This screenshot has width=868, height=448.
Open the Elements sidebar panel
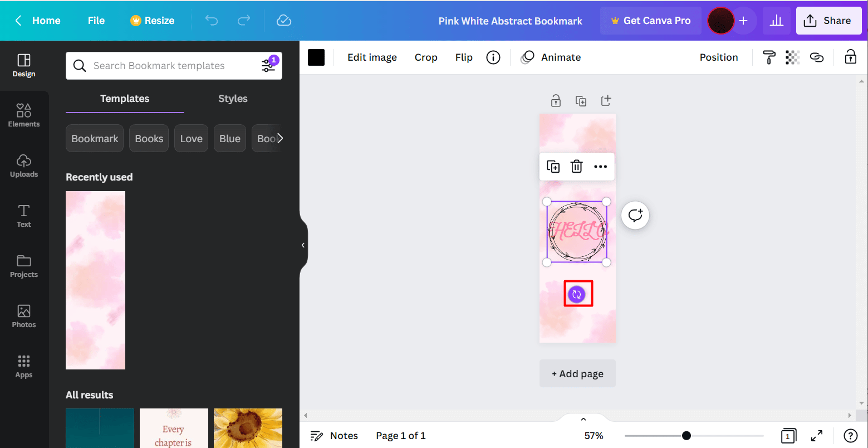pos(24,116)
